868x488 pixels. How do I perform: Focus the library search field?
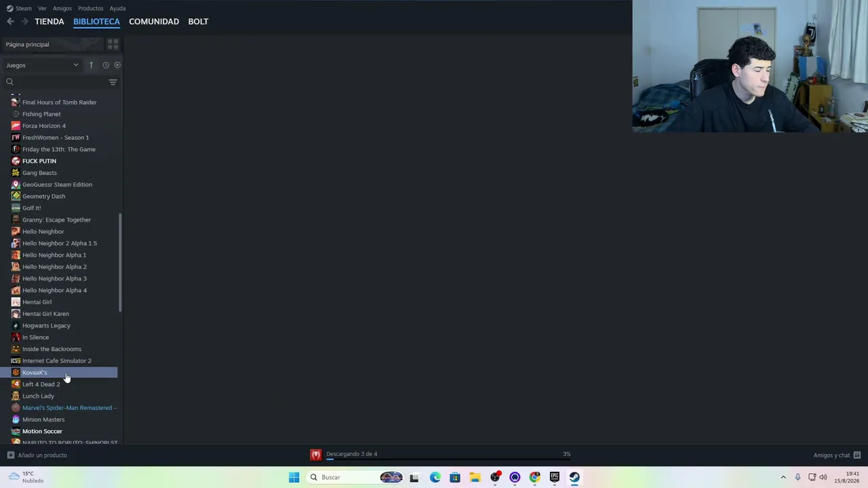click(61, 82)
